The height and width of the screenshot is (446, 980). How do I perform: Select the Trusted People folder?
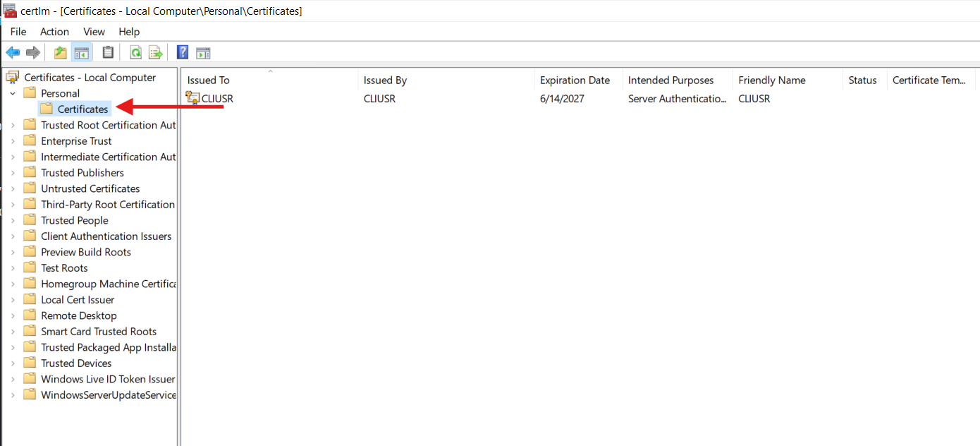(x=74, y=220)
